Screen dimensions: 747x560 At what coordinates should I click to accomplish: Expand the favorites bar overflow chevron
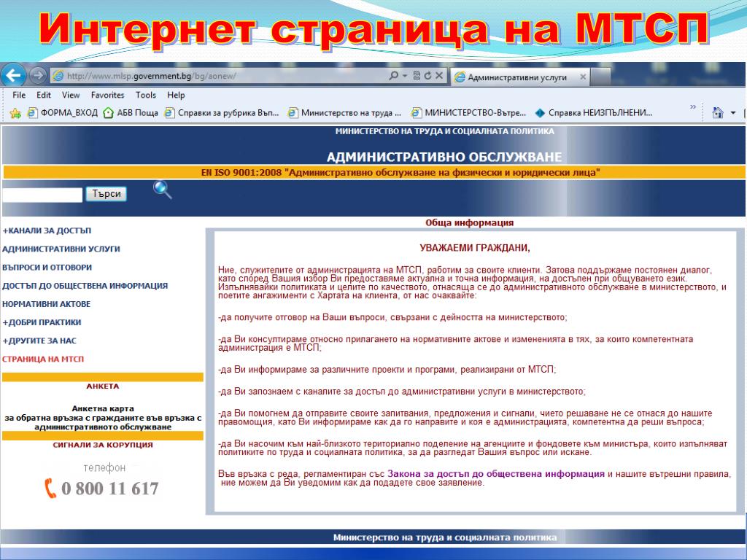coord(693,107)
